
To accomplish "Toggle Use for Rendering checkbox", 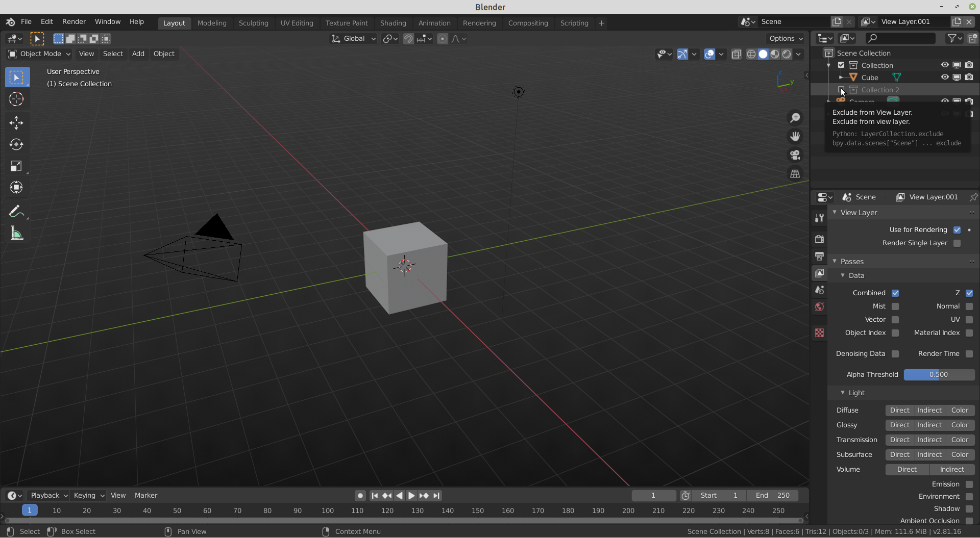I will click(957, 230).
